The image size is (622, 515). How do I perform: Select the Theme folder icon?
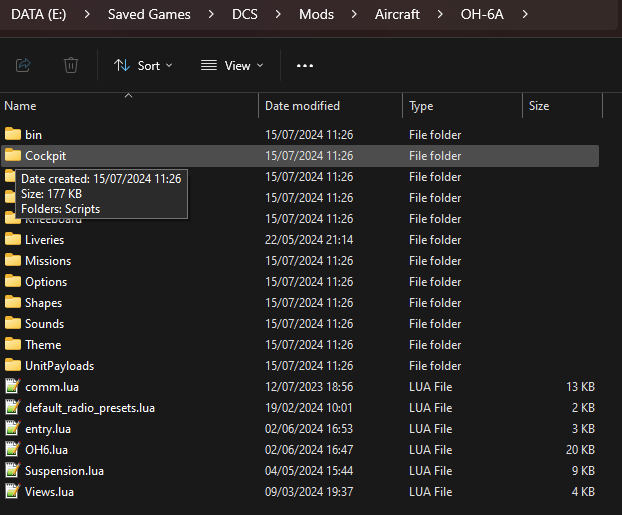(13, 344)
